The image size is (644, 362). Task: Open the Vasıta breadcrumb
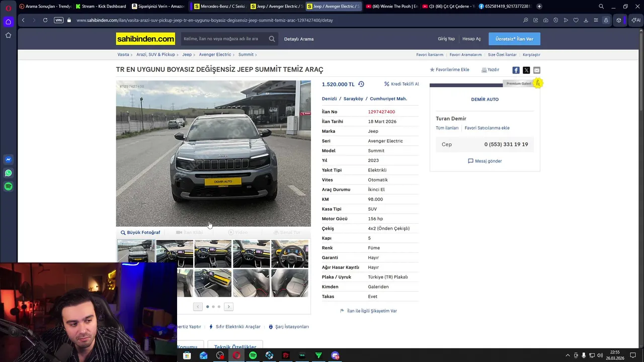123,54
